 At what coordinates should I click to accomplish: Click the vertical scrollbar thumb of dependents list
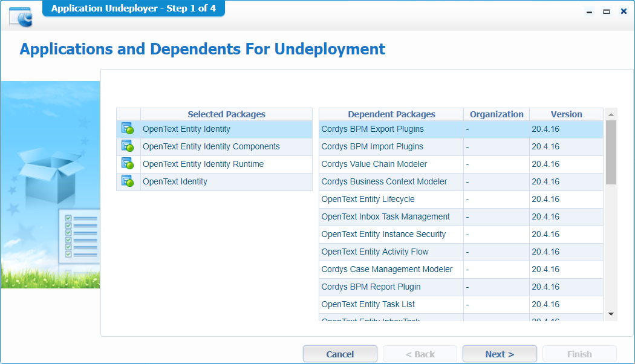click(611, 152)
